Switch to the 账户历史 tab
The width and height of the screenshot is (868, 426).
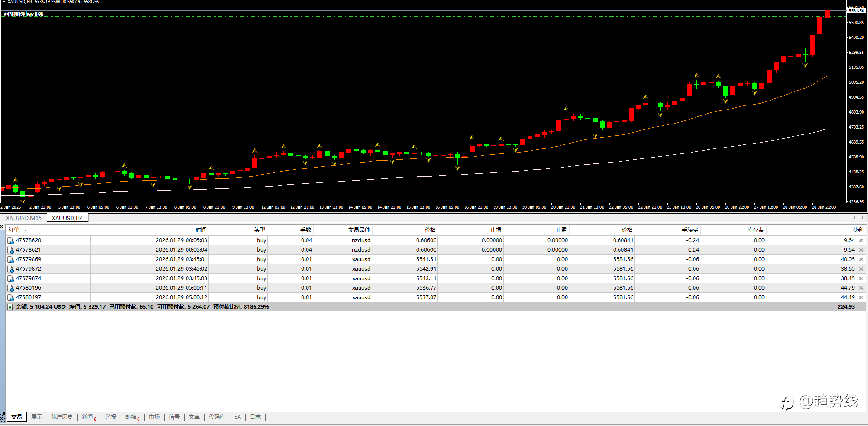(62, 417)
